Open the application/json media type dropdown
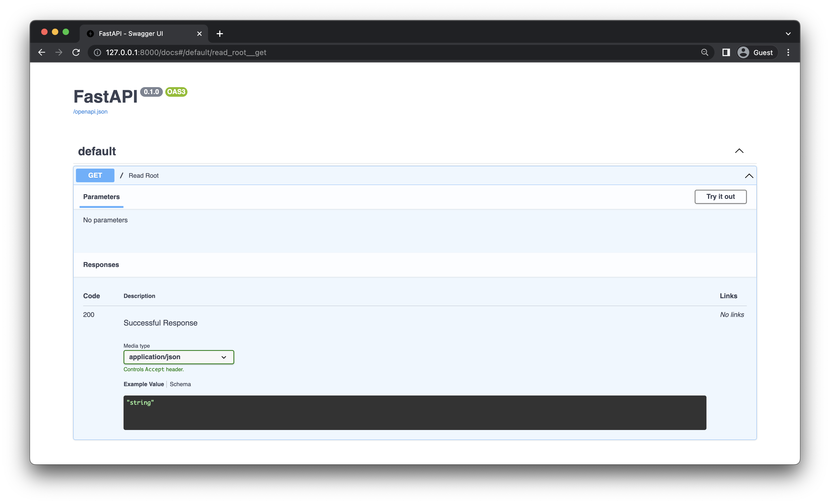Image resolution: width=830 pixels, height=504 pixels. (179, 357)
